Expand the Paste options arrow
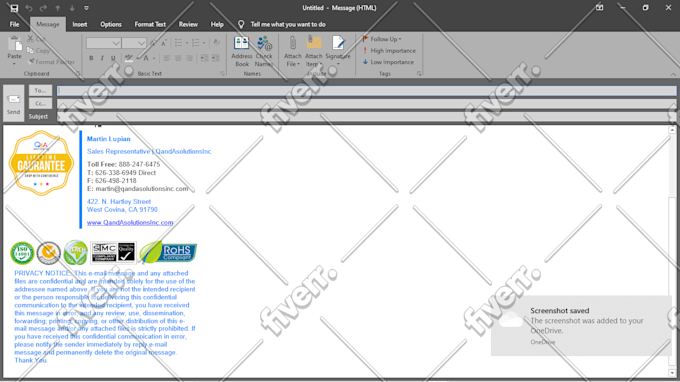 (14, 63)
